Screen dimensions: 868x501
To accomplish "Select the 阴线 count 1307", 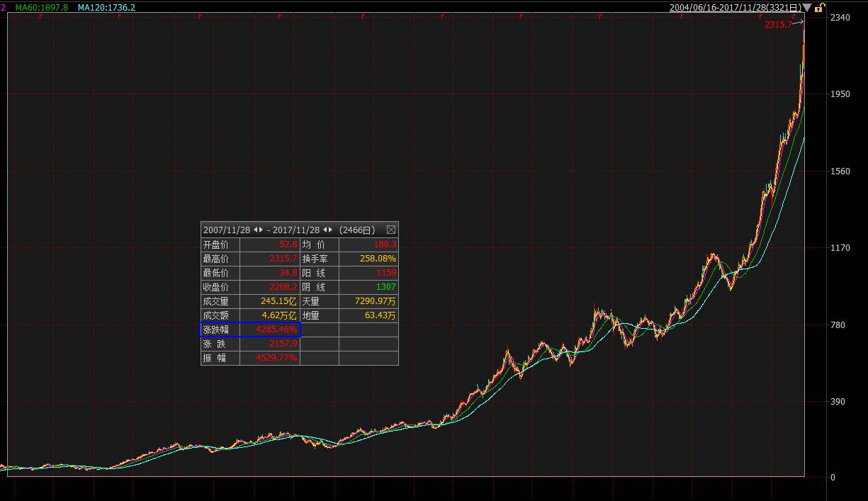I will pyautogui.click(x=387, y=287).
